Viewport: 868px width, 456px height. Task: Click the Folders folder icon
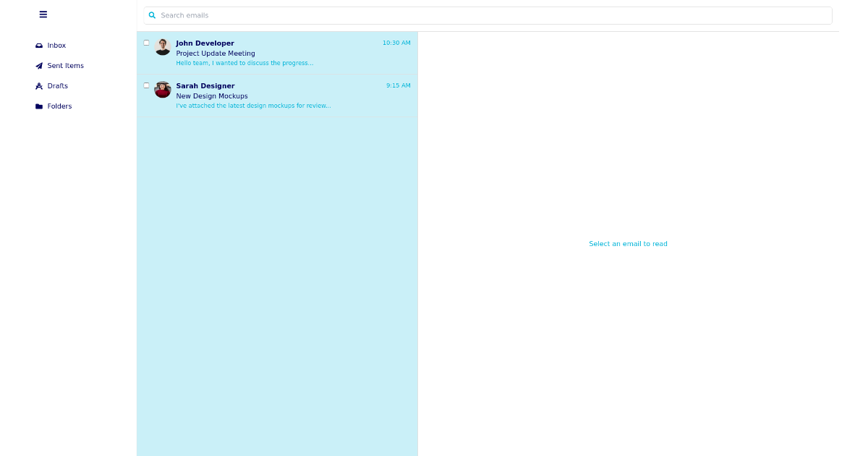[39, 106]
